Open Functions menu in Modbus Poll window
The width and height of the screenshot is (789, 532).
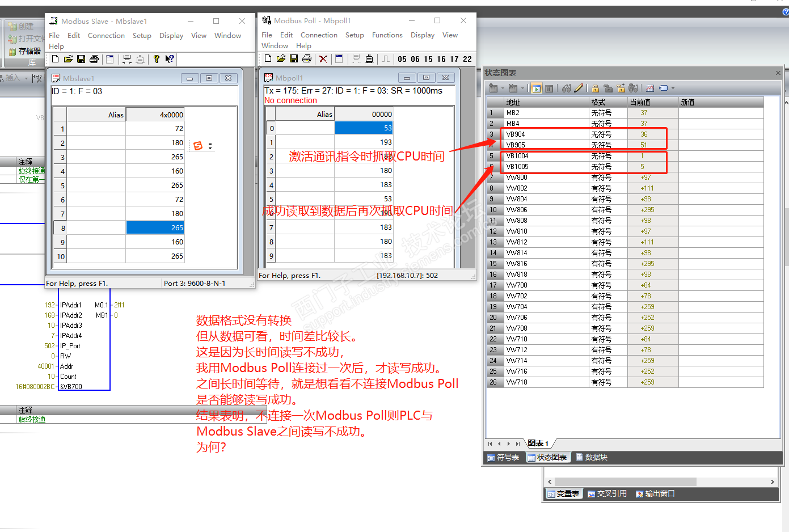(387, 35)
